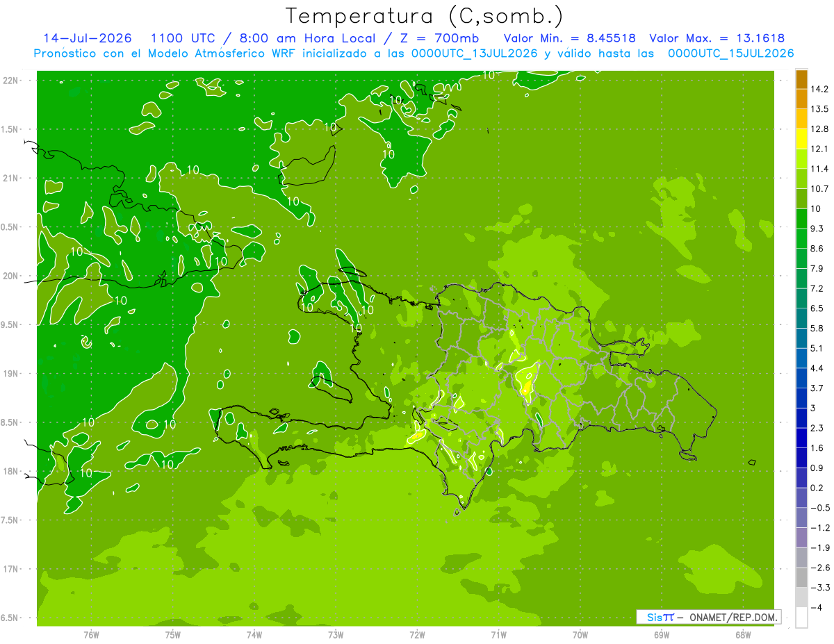The image size is (834, 644).
Task: Click the '73W' longitude axis label
Action: pos(336,635)
